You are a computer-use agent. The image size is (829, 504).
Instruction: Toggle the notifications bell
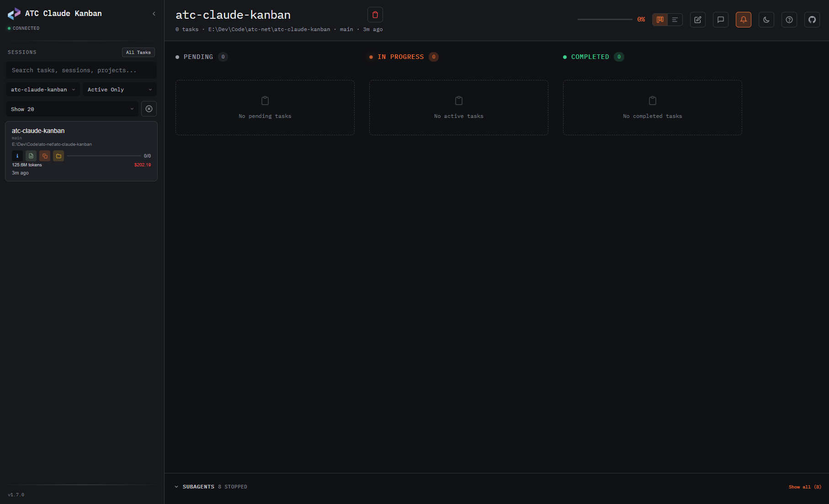pyautogui.click(x=744, y=20)
